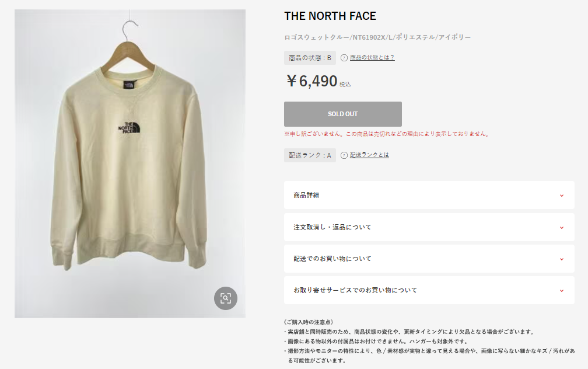The image size is (588, 369).
Task: Click red chevron on お取り寄せサービス row
Action: pos(561,291)
